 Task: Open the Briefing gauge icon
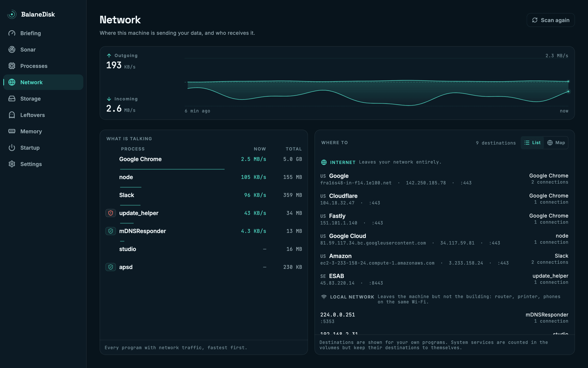[12, 33]
